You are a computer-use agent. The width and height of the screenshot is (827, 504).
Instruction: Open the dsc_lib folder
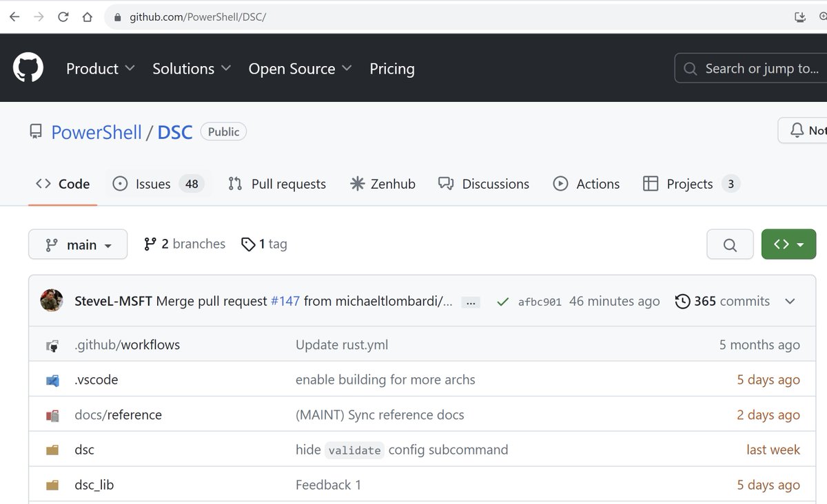pos(94,485)
